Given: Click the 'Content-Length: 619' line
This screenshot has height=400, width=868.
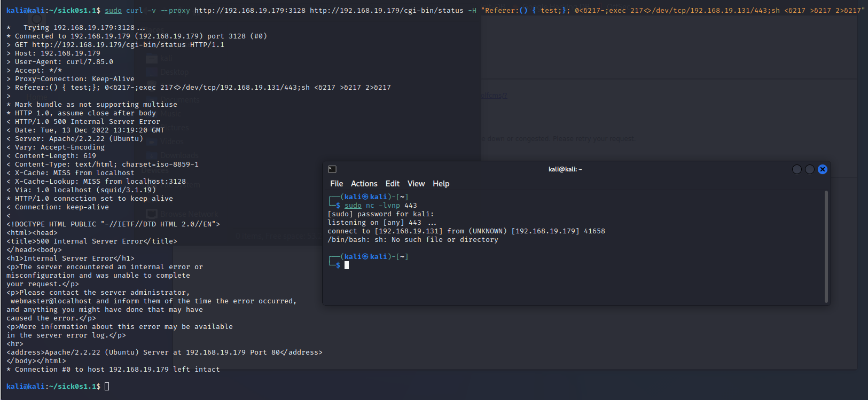Looking at the screenshot, I should click(51, 155).
